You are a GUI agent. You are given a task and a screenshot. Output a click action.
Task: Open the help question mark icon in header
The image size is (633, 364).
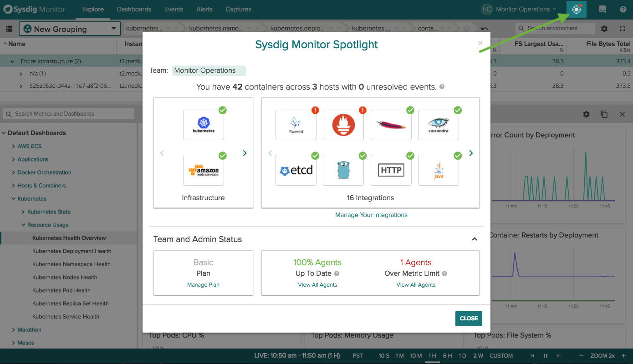tap(623, 9)
